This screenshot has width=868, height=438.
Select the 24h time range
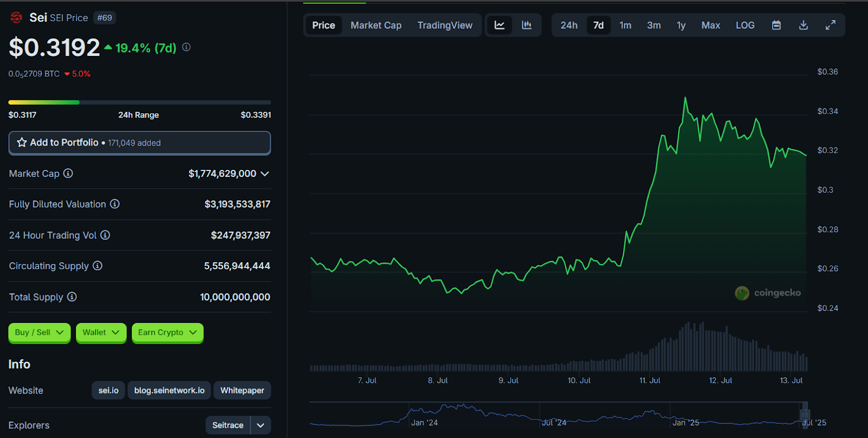569,25
